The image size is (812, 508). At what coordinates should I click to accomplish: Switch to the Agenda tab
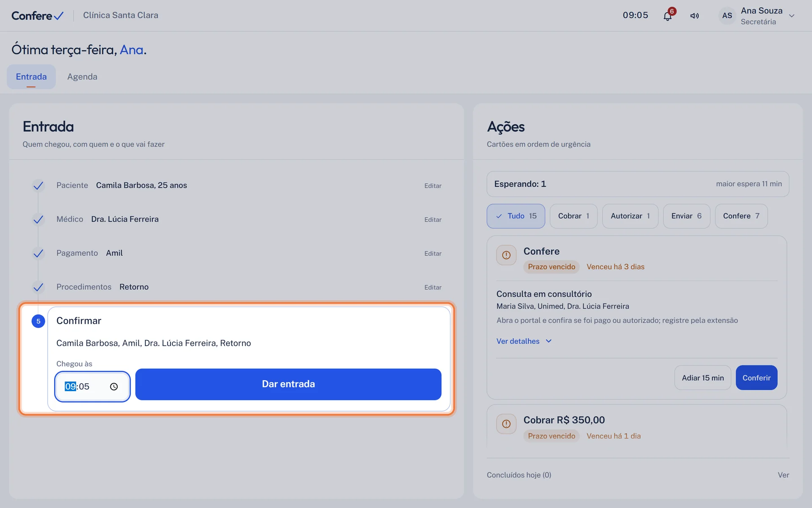(82, 77)
